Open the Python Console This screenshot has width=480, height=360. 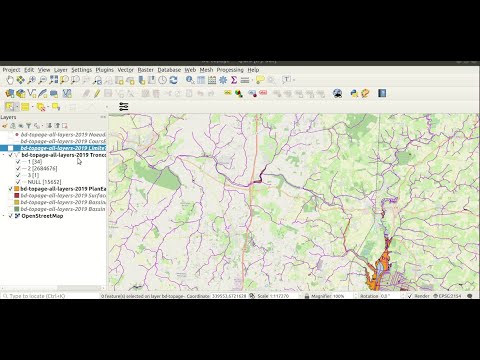tap(354, 93)
